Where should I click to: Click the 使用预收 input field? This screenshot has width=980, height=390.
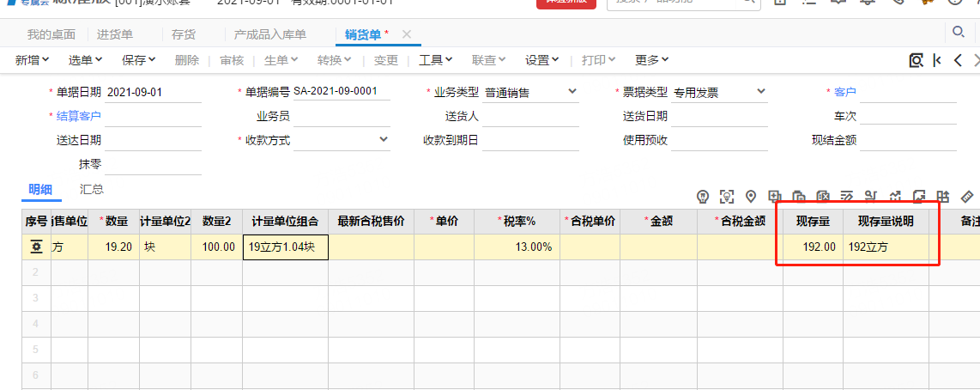coord(719,140)
